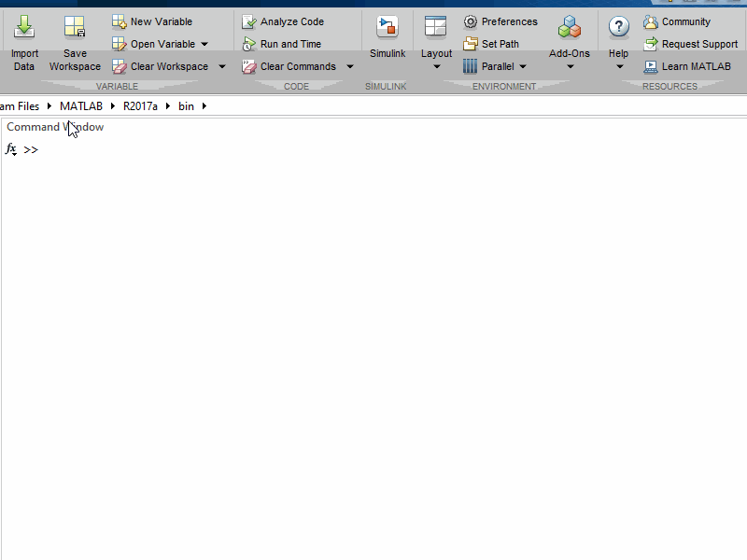This screenshot has height=560, width=747.
Task: Click the Add-Ons cubes icon
Action: point(570,26)
